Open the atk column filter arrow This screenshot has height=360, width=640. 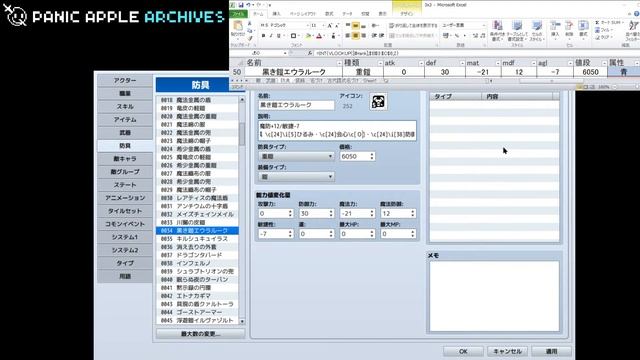click(421, 63)
